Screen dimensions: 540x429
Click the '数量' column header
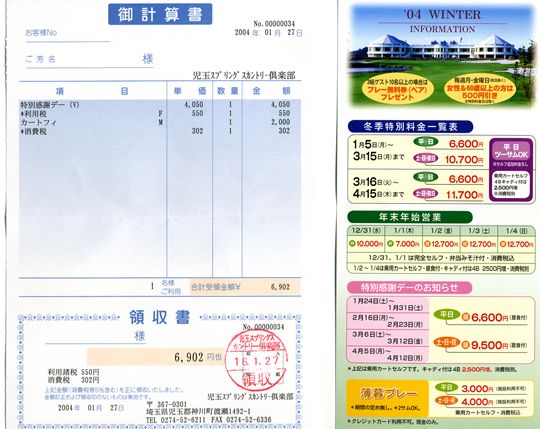click(228, 91)
